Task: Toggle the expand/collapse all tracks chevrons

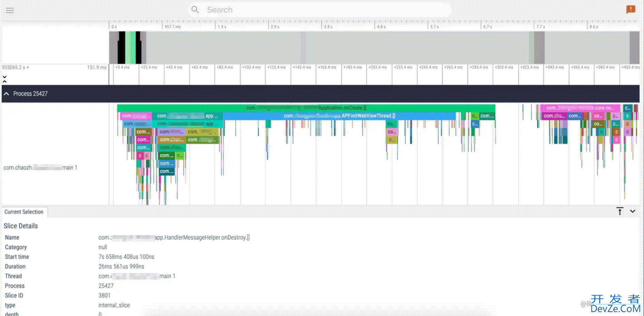Action: pos(4,79)
